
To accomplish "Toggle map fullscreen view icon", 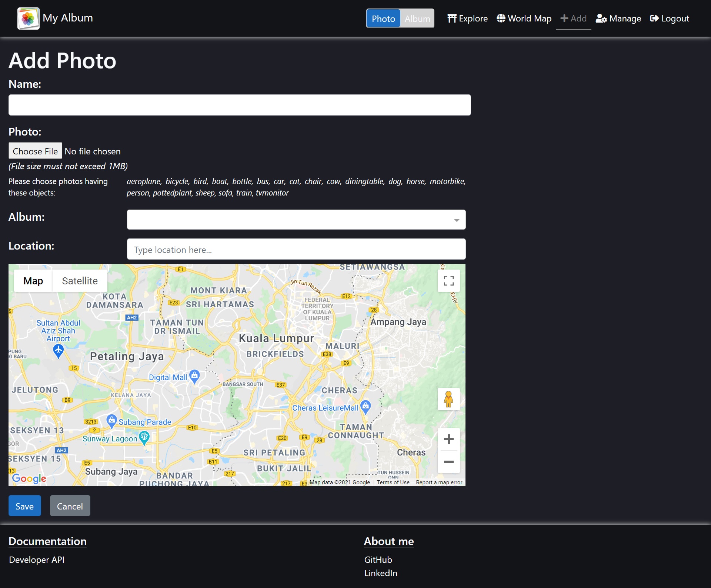I will pos(448,281).
